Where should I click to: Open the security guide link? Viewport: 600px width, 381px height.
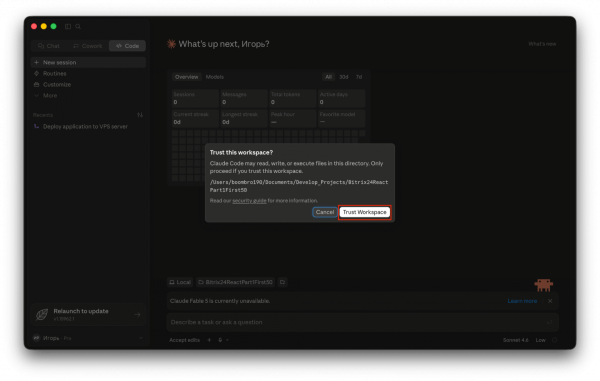[249, 201]
